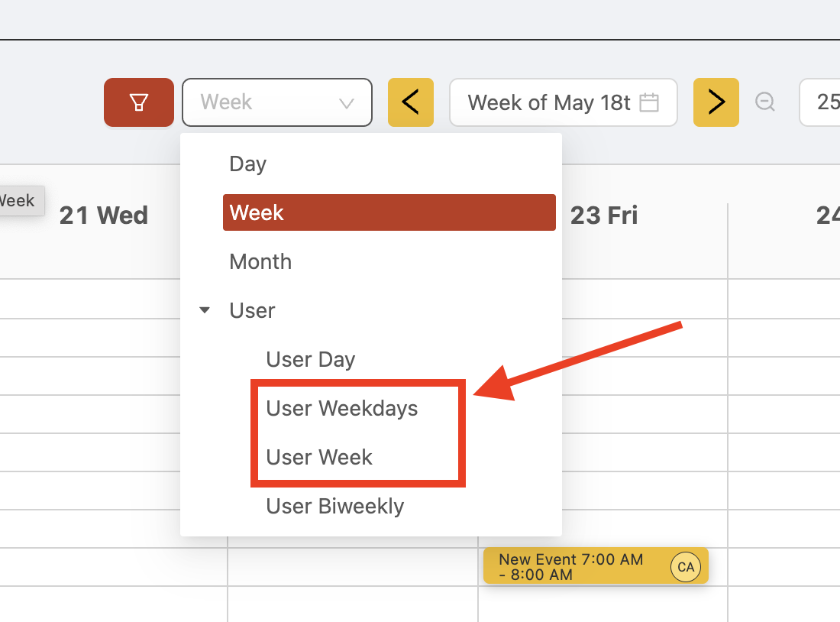Screen dimensions: 840x622
Task: Select User Weekdays view
Action: (342, 409)
